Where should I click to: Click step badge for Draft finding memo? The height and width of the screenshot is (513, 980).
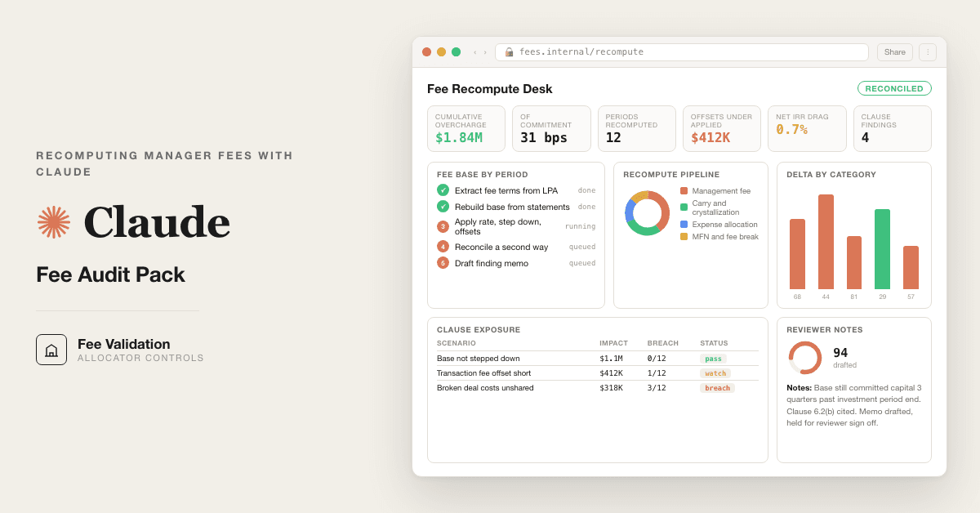coord(443,263)
